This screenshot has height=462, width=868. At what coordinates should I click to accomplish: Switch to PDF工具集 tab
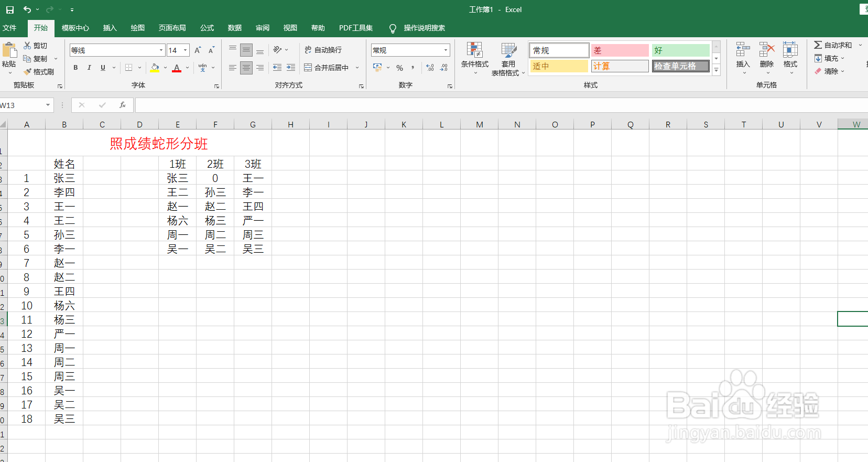pyautogui.click(x=356, y=28)
